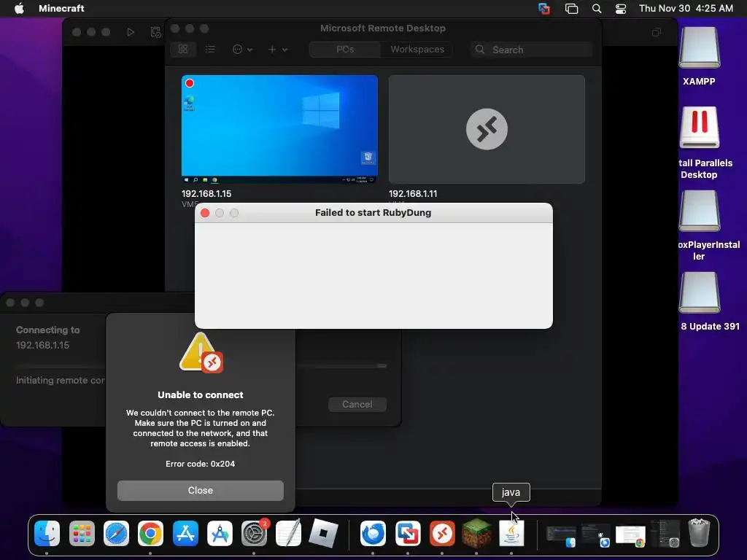Open the 192.168.1.11 PC tile
Image resolution: width=747 pixels, height=560 pixels.
487,129
